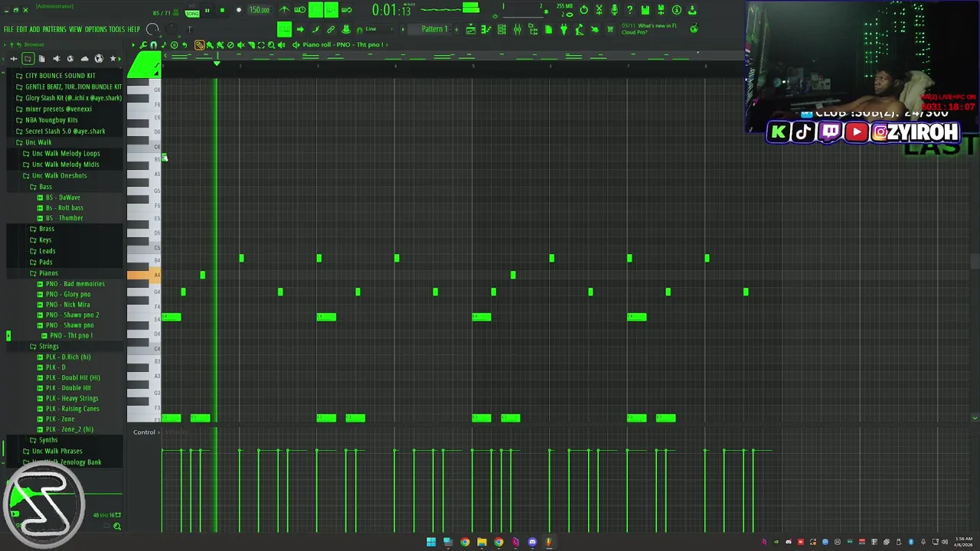Image resolution: width=980 pixels, height=551 pixels.
Task: Open the shop cart icon
Action: point(610,29)
